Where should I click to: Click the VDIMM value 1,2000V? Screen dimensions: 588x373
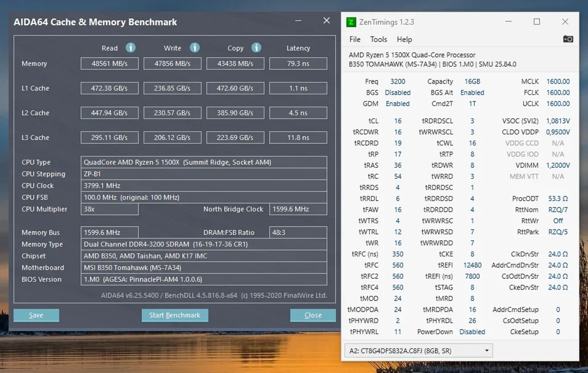click(558, 165)
